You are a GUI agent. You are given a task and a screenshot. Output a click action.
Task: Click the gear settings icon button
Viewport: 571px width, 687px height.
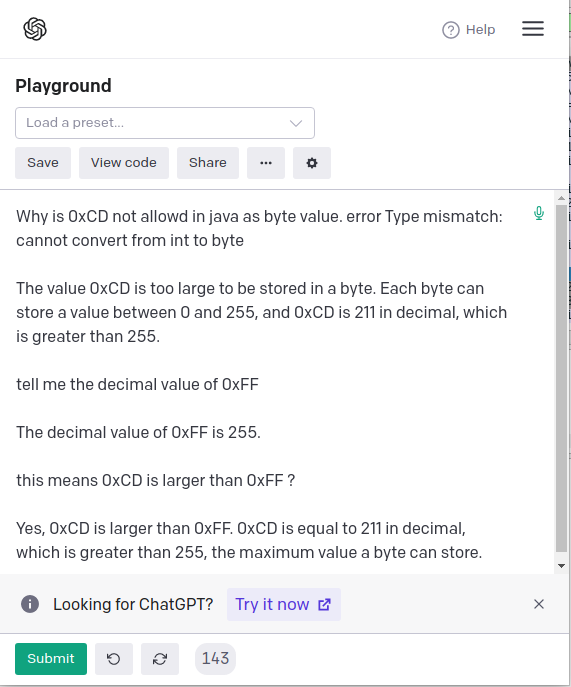312,163
